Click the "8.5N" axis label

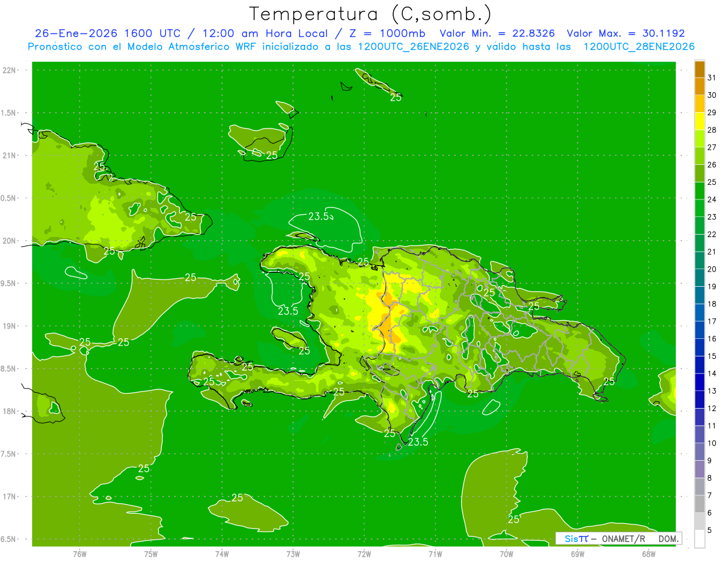click(9, 369)
